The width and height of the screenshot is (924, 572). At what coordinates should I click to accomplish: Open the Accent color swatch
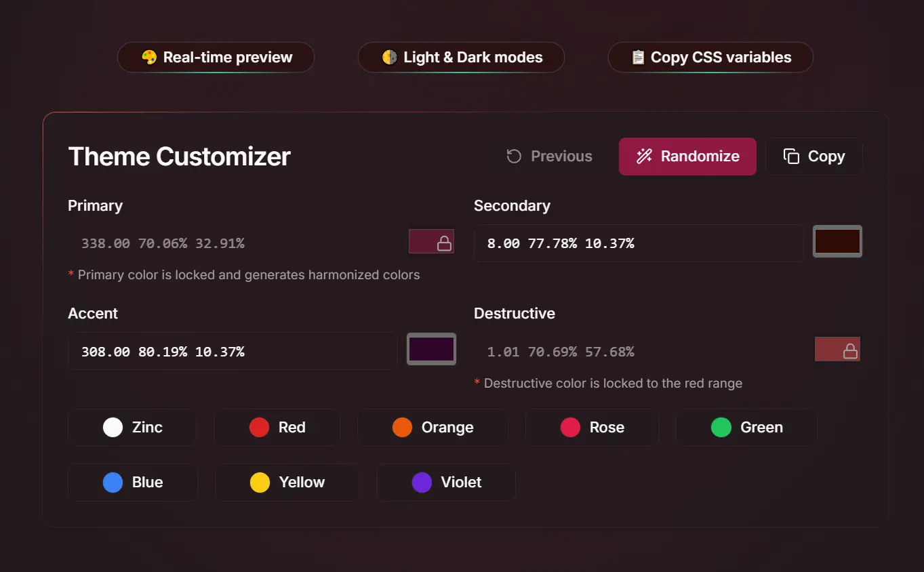(x=431, y=349)
